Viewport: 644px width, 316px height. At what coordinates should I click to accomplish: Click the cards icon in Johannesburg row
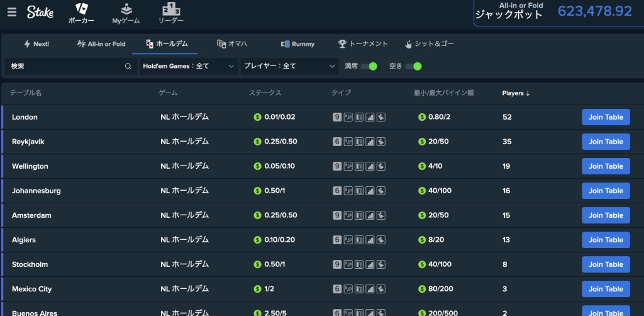tap(359, 191)
